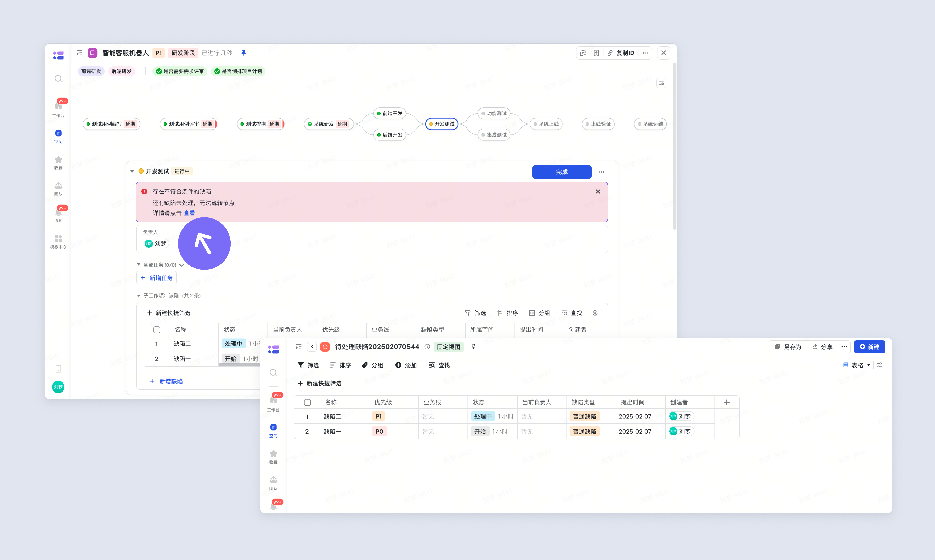Open the list settings icon above the workflow diagram

661,83
